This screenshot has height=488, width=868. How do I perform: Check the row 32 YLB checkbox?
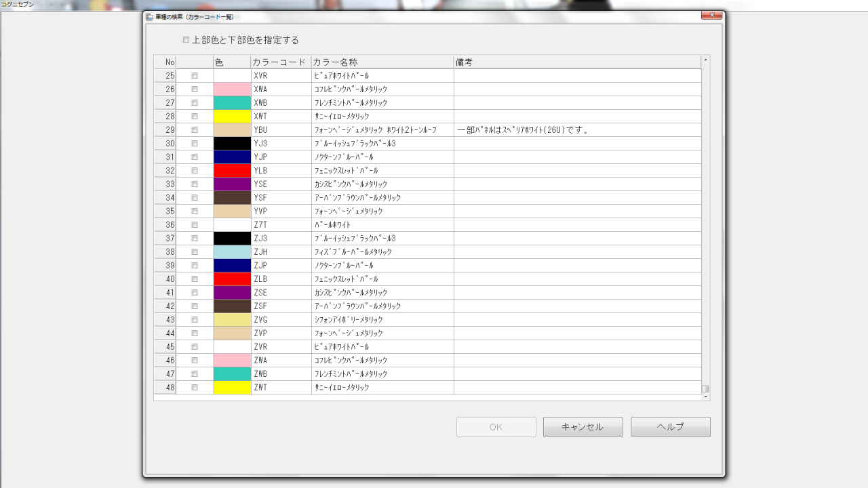pos(195,170)
